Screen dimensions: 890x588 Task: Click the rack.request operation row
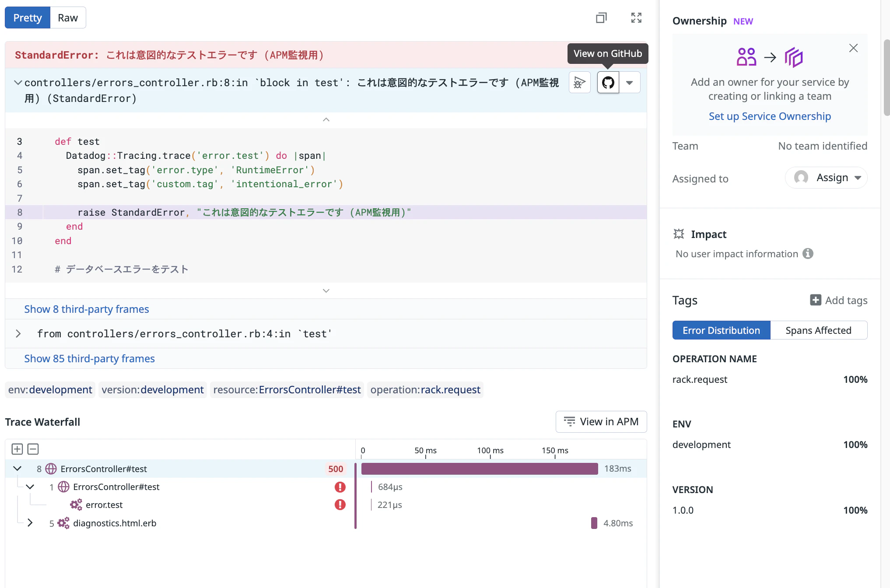tap(770, 379)
